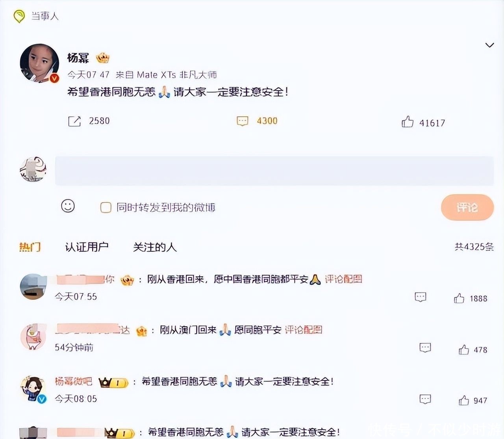The image size is (504, 439).
Task: Open comments icon showing 4300
Action: [x=242, y=121]
